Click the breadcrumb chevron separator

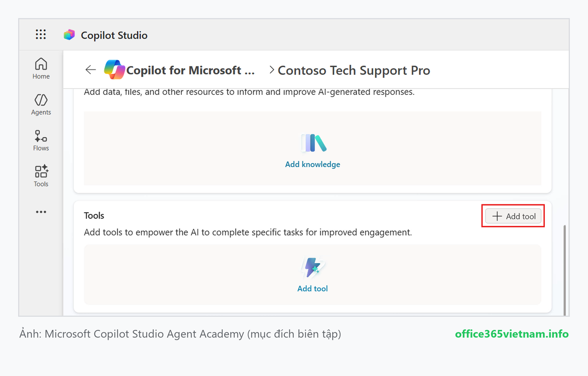pos(272,70)
